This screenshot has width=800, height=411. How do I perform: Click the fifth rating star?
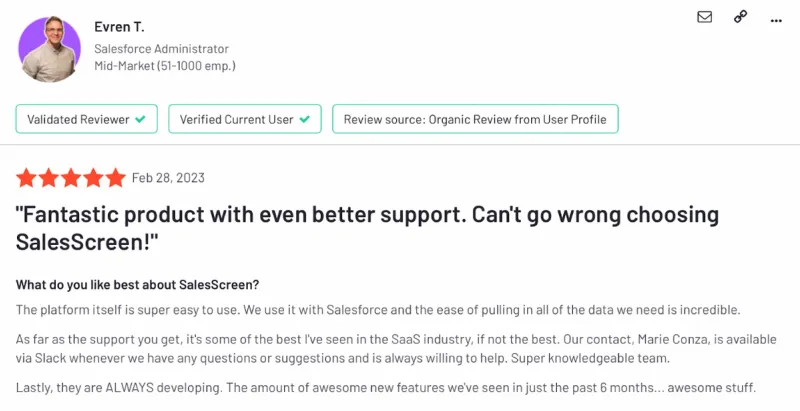pyautogui.click(x=116, y=178)
